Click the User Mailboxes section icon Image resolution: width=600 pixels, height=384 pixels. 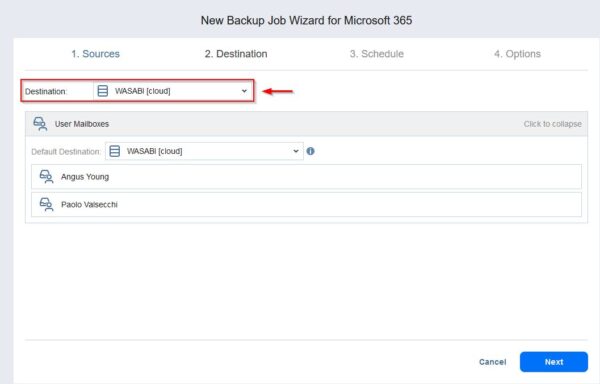(x=40, y=124)
